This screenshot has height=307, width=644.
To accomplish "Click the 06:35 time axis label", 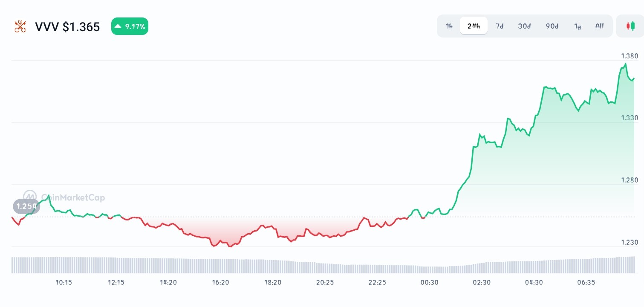I will click(x=586, y=282).
